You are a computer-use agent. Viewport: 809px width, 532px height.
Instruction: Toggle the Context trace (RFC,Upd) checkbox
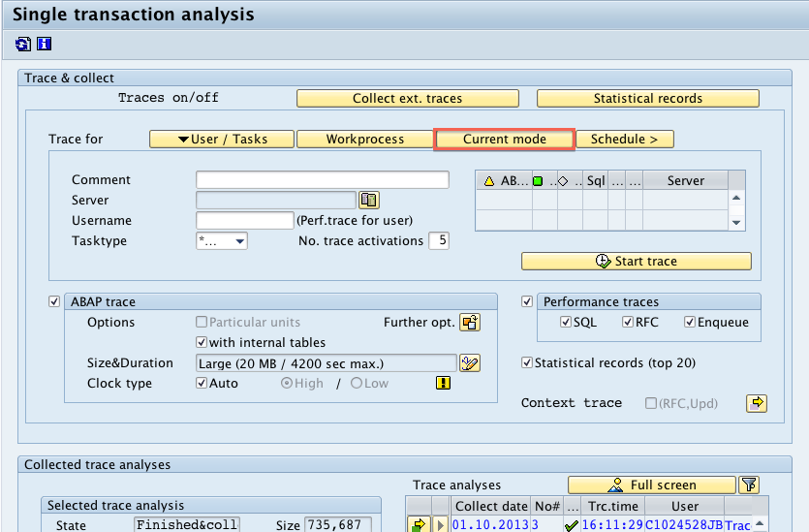[651, 403]
